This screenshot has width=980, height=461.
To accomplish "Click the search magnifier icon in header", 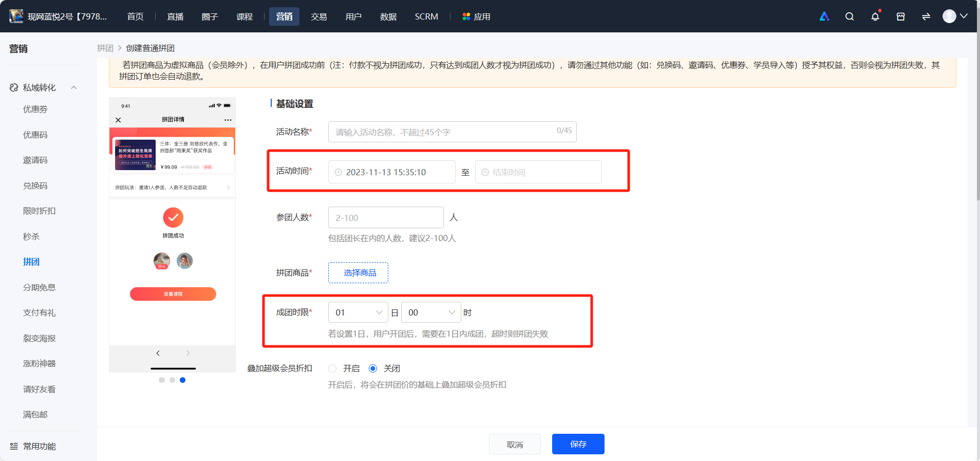I will [850, 16].
